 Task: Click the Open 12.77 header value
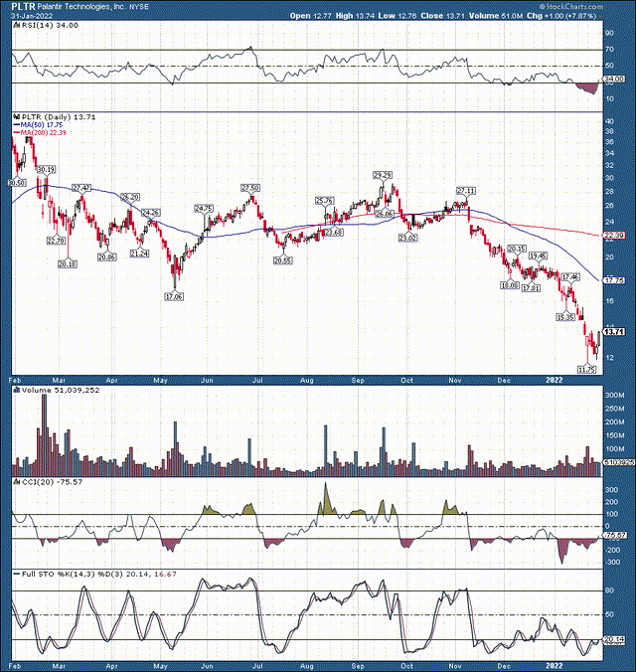[312, 16]
